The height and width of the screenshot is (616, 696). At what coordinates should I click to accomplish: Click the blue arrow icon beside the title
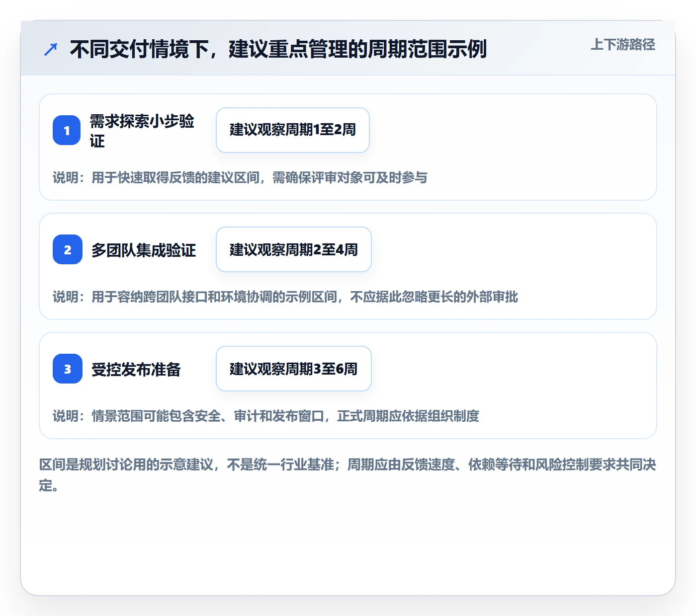51,49
